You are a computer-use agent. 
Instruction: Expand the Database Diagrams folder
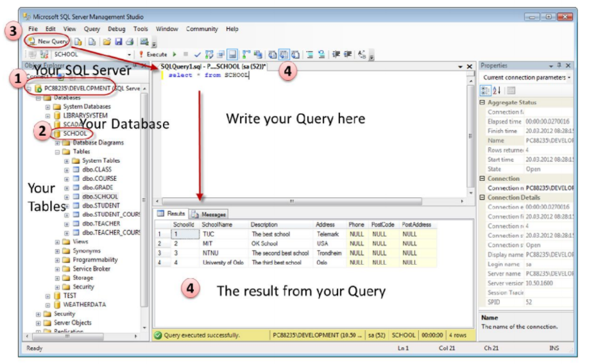[x=57, y=143]
